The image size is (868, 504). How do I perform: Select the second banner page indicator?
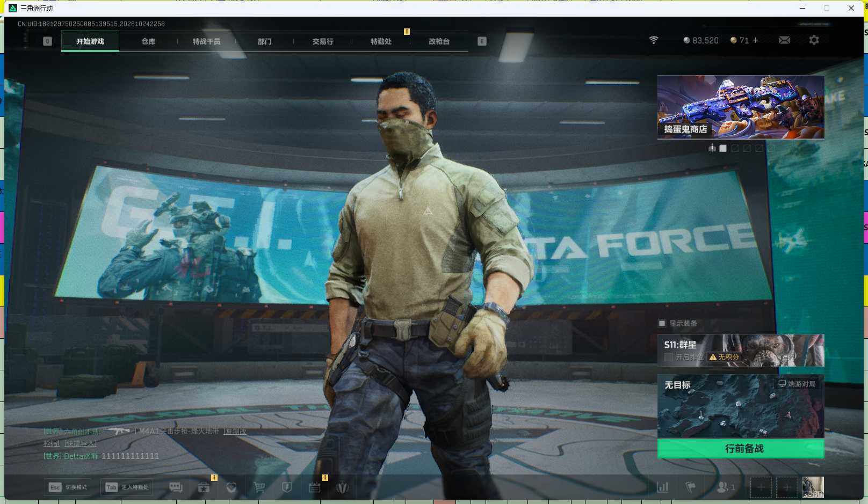tap(735, 148)
